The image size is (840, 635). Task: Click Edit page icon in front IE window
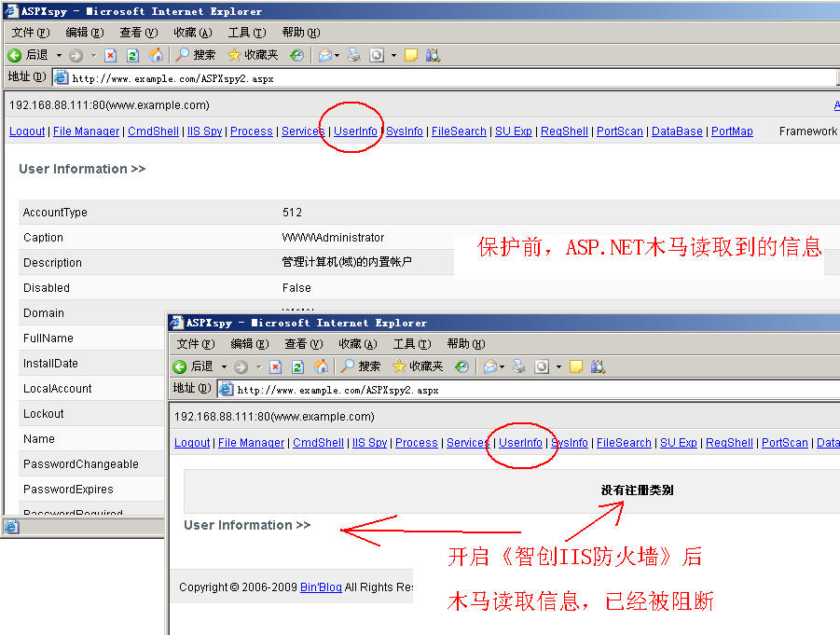coord(542,366)
